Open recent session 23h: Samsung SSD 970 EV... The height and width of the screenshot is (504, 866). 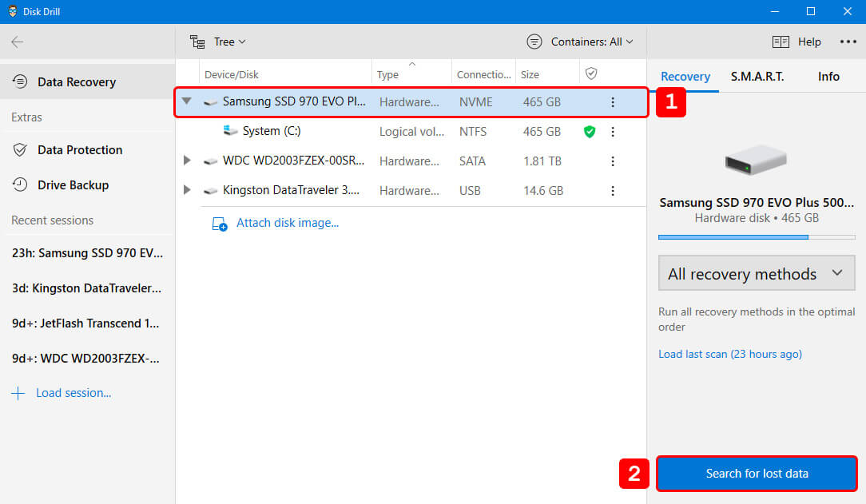click(x=87, y=253)
